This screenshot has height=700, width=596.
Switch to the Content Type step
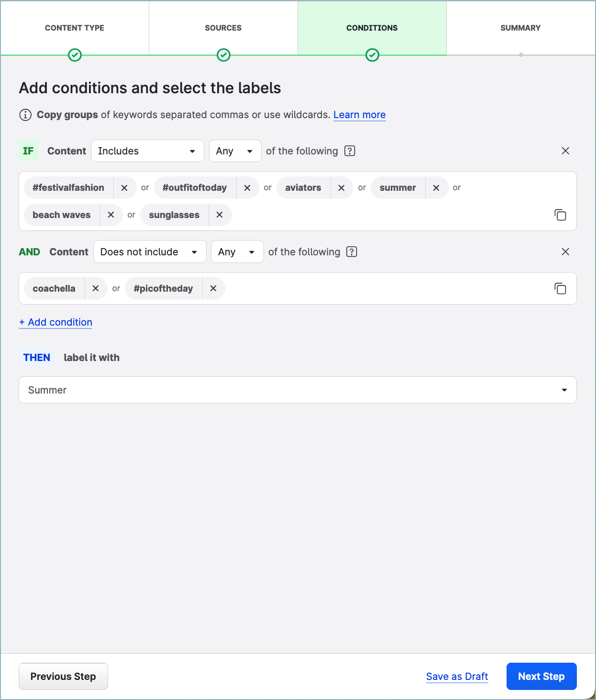tap(74, 28)
